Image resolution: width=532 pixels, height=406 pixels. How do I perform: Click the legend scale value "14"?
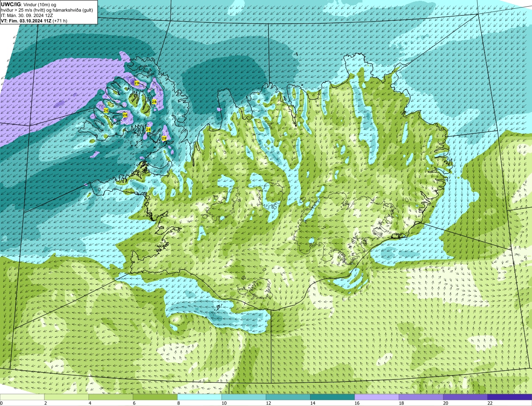click(313, 403)
